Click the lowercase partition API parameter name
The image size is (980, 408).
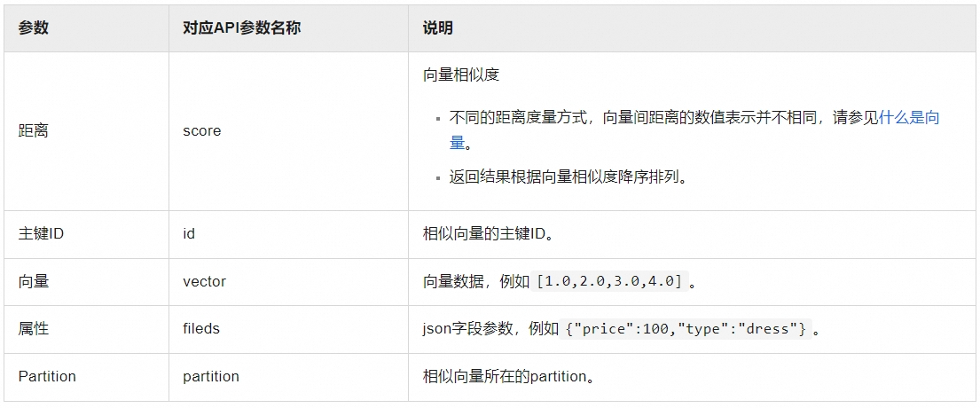pyautogui.click(x=211, y=376)
